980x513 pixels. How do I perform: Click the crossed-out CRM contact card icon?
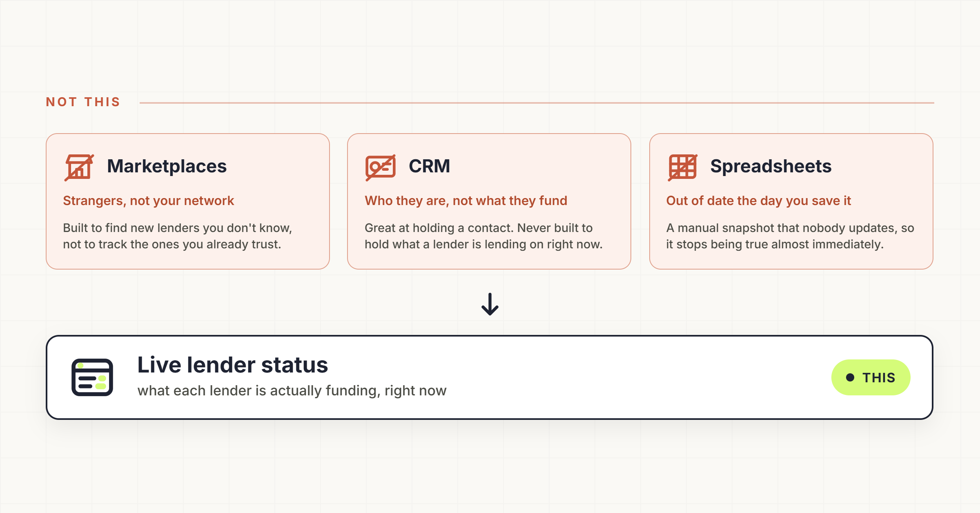381,167
